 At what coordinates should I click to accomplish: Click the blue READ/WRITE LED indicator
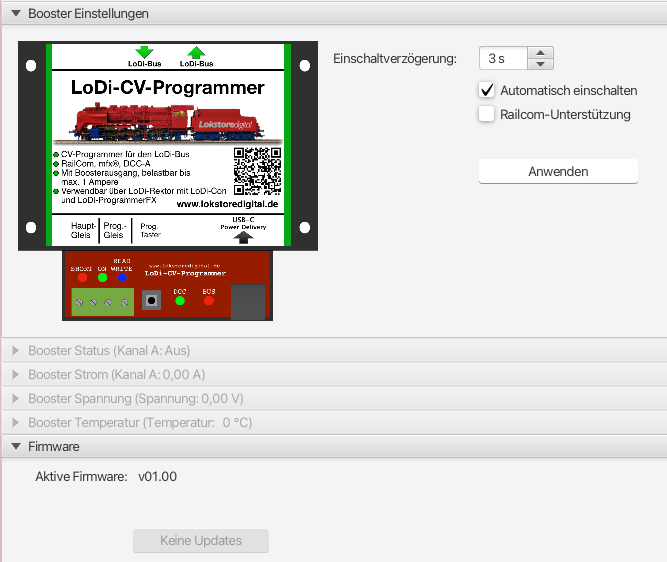pyautogui.click(x=122, y=277)
